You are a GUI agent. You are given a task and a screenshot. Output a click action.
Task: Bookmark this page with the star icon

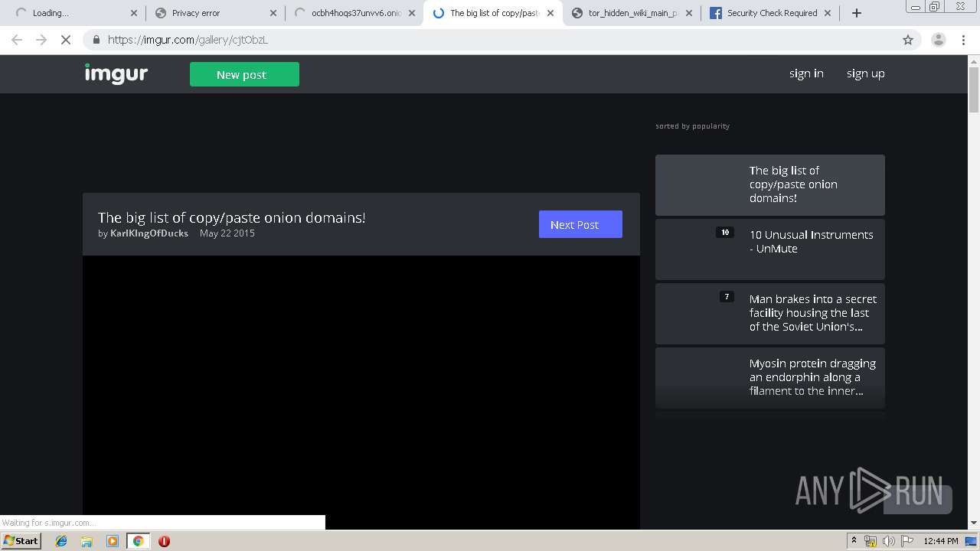coord(908,40)
